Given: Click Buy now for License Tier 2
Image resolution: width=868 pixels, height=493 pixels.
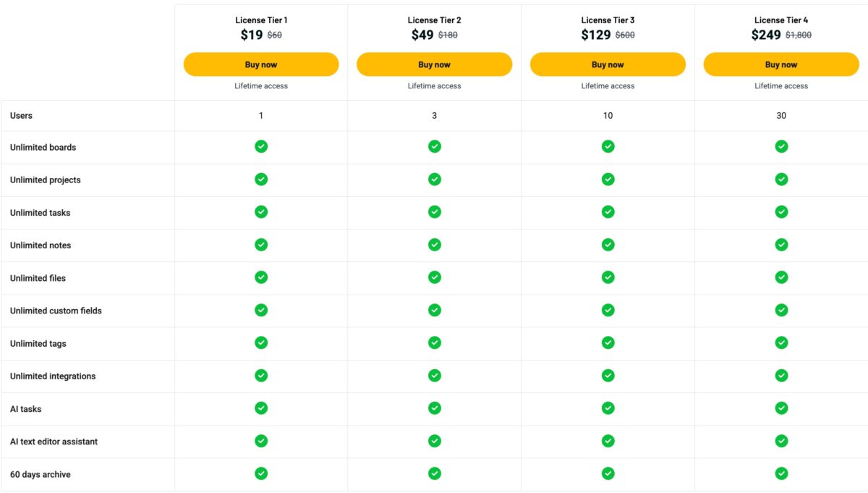Looking at the screenshot, I should click(x=434, y=64).
